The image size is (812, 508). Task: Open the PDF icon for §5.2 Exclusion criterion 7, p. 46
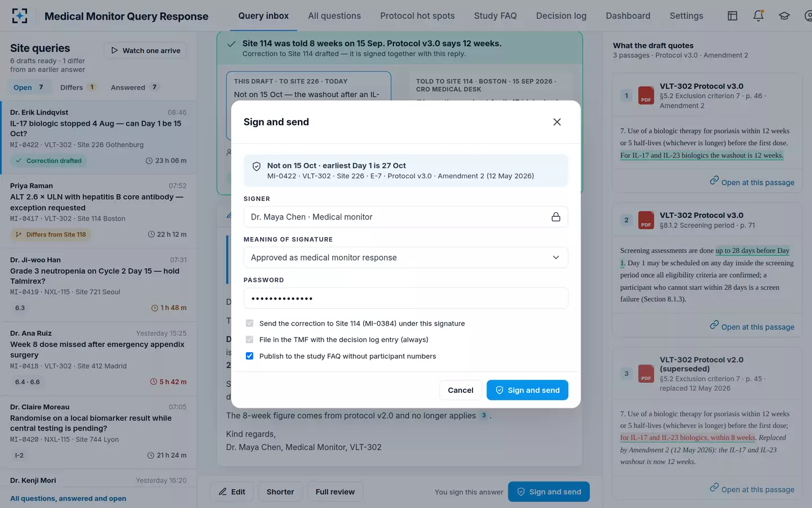[646, 95]
